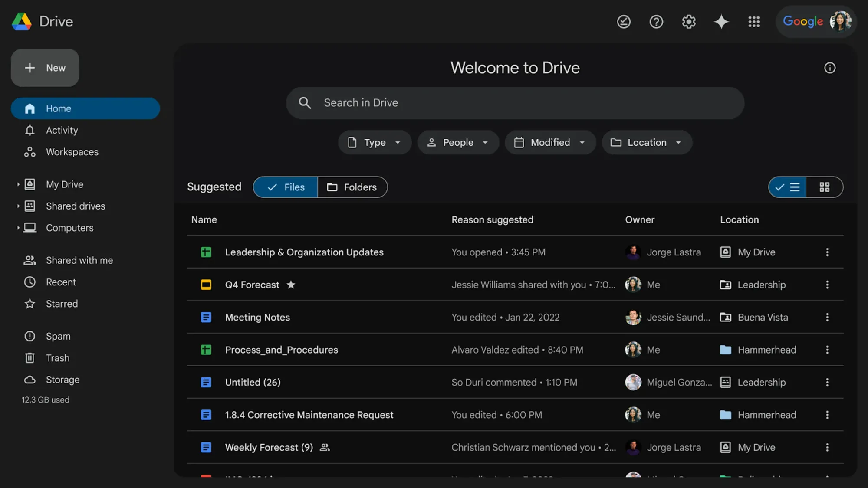Open the Q4 Forecast file
This screenshot has width=868, height=488.
252,285
